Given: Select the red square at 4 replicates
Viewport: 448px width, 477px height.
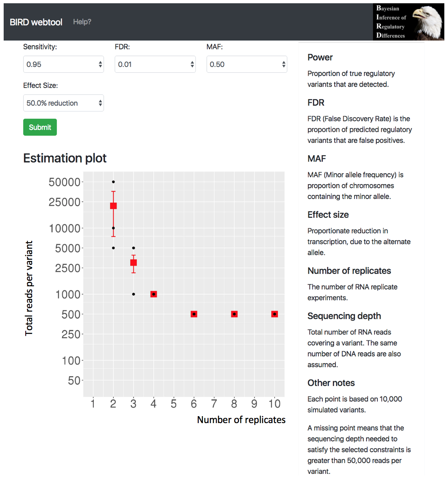Looking at the screenshot, I should 154,294.
